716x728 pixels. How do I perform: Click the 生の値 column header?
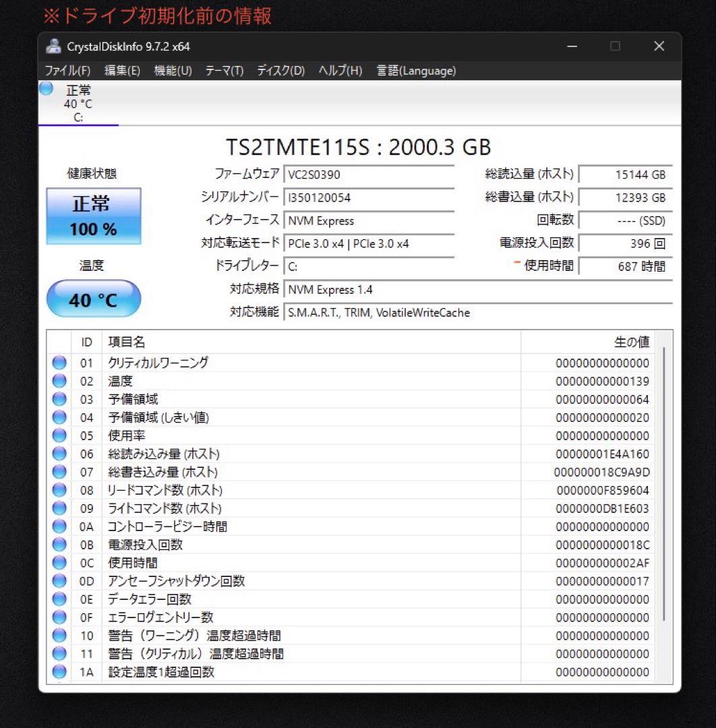tap(587, 342)
